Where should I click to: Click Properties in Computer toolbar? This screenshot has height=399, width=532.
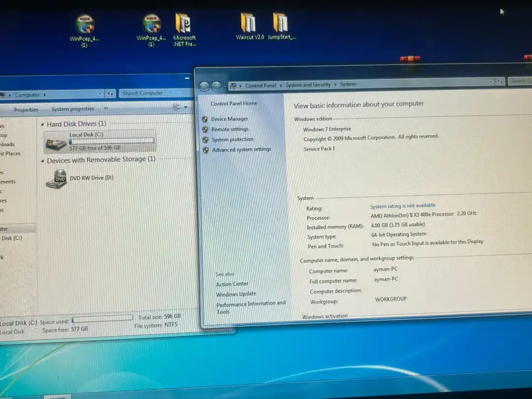[x=26, y=109]
